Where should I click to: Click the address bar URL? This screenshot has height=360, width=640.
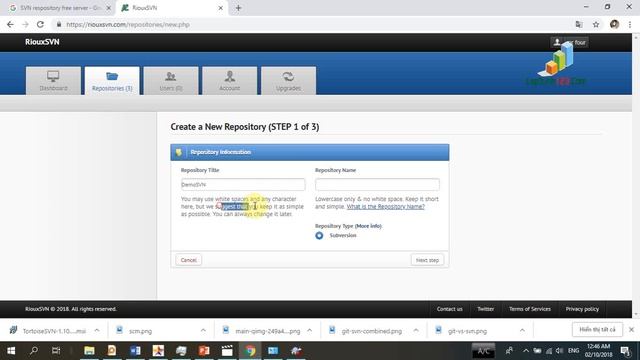[128, 24]
